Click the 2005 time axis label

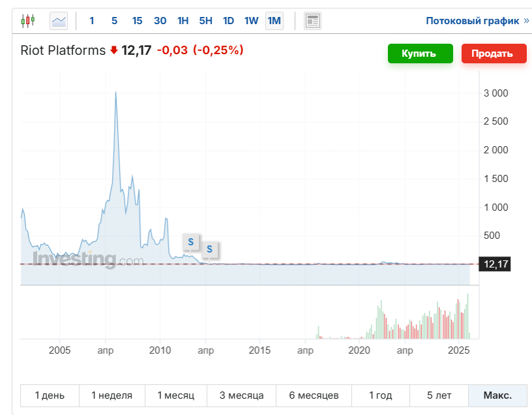(x=60, y=350)
